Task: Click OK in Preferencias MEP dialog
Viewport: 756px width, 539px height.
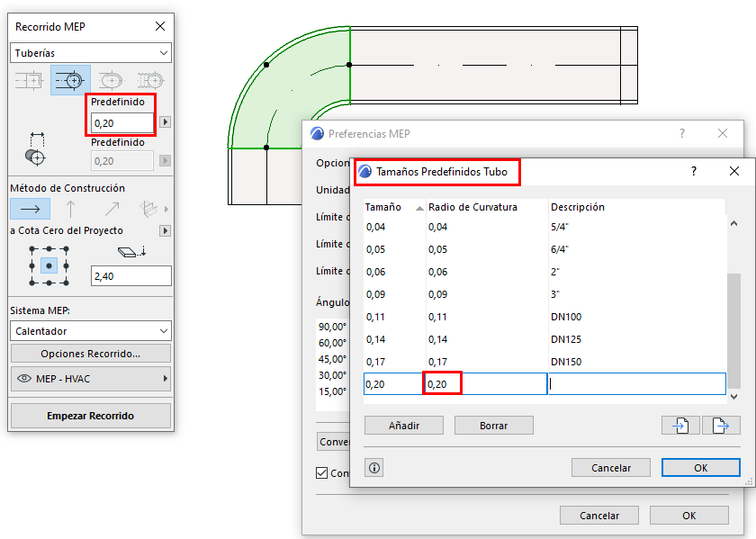Action: point(689,516)
